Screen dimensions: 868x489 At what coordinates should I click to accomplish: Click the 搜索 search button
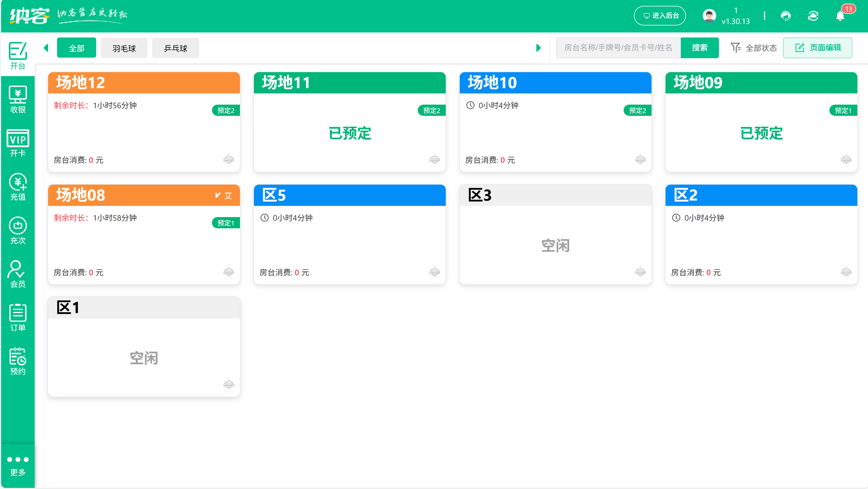coord(700,48)
